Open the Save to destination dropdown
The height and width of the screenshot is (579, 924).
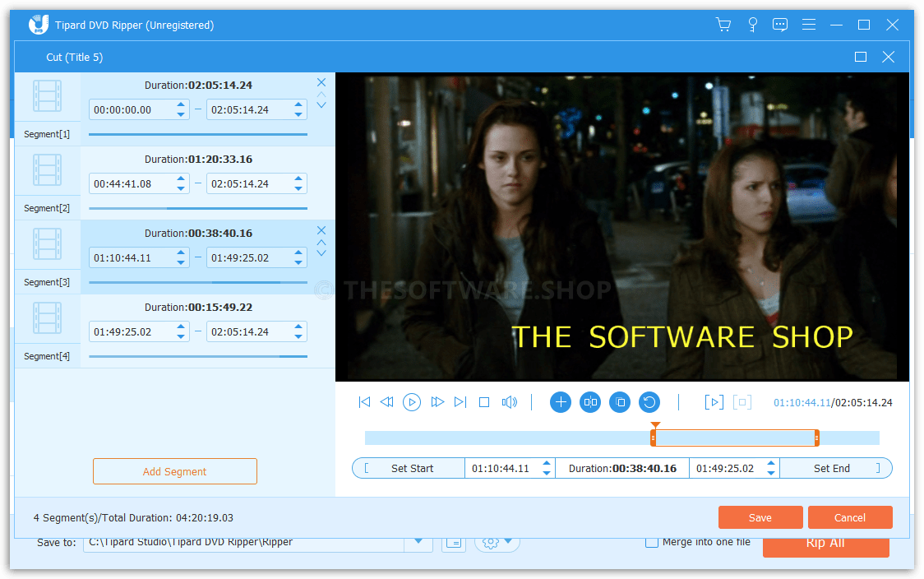coord(418,541)
